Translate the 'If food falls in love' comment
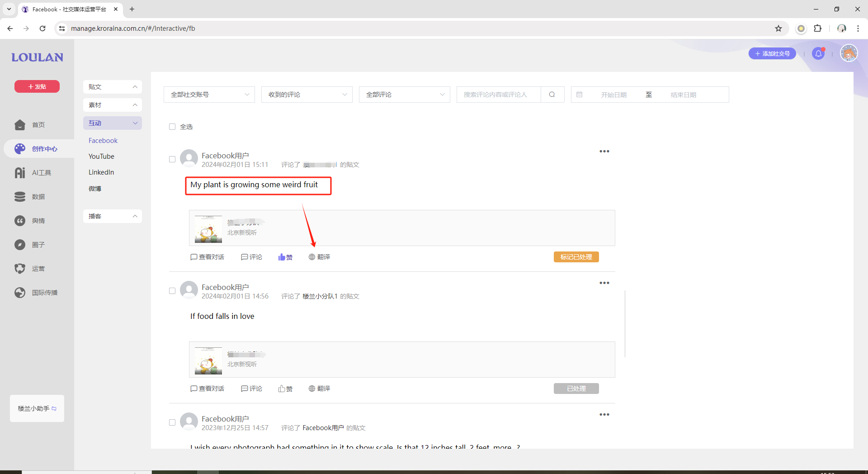868x474 pixels. tap(319, 389)
